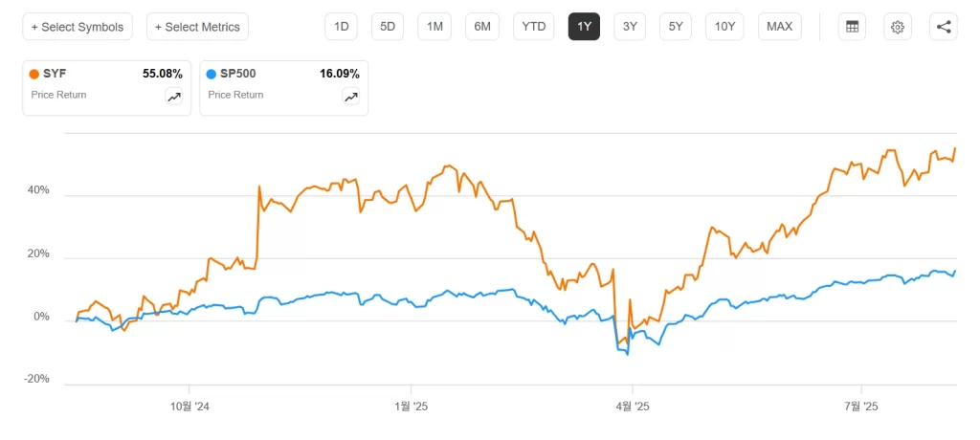Set the chart range to 5Y
Screen dimensions: 980x440
[676, 27]
